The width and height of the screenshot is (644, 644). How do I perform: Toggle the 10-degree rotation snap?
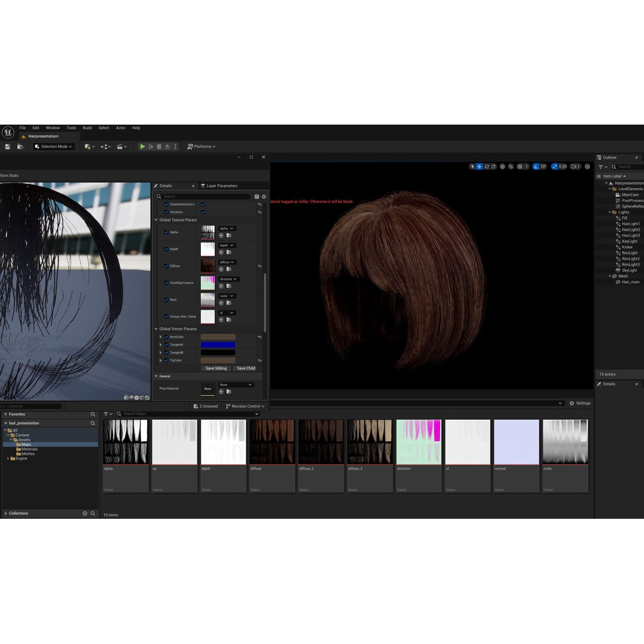[535, 166]
